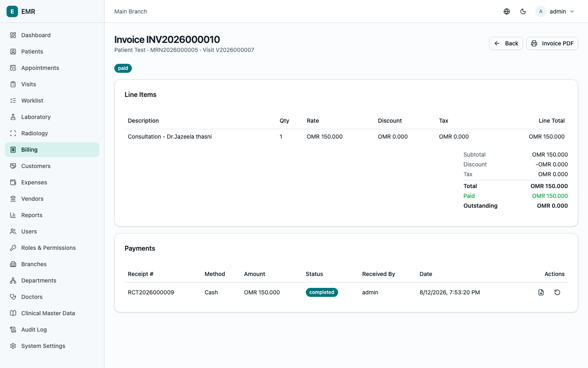Click the Main Branch label in header
This screenshot has width=588, height=368.
point(131,11)
